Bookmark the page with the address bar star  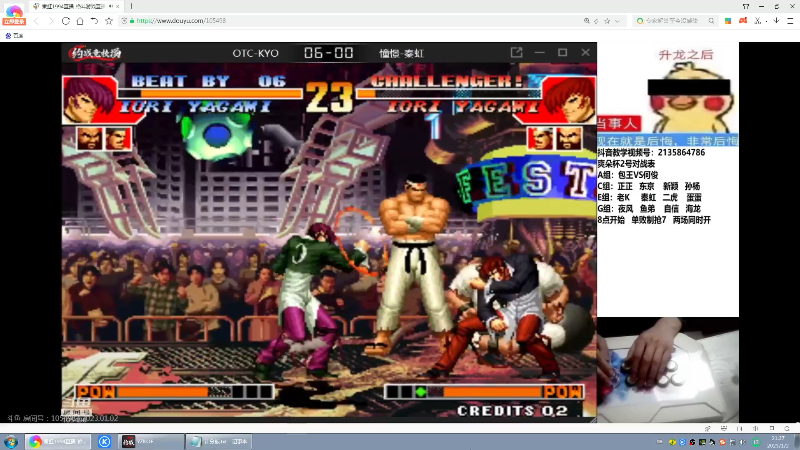point(607,21)
